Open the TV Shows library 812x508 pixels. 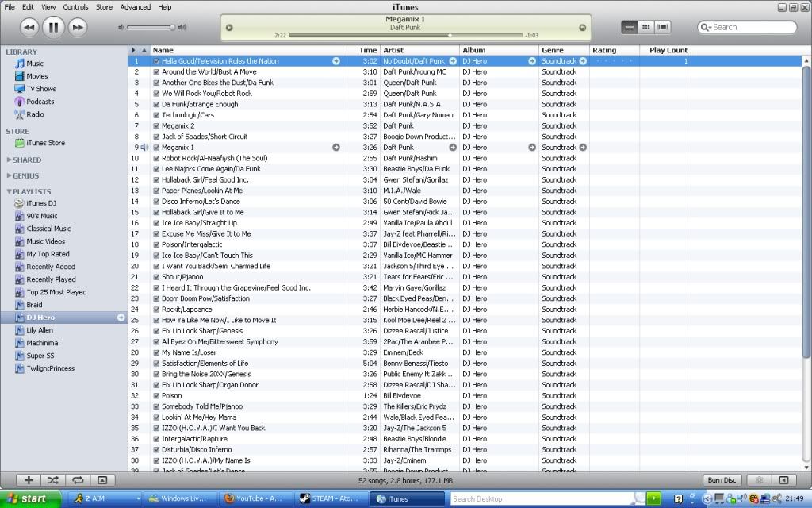coord(41,89)
